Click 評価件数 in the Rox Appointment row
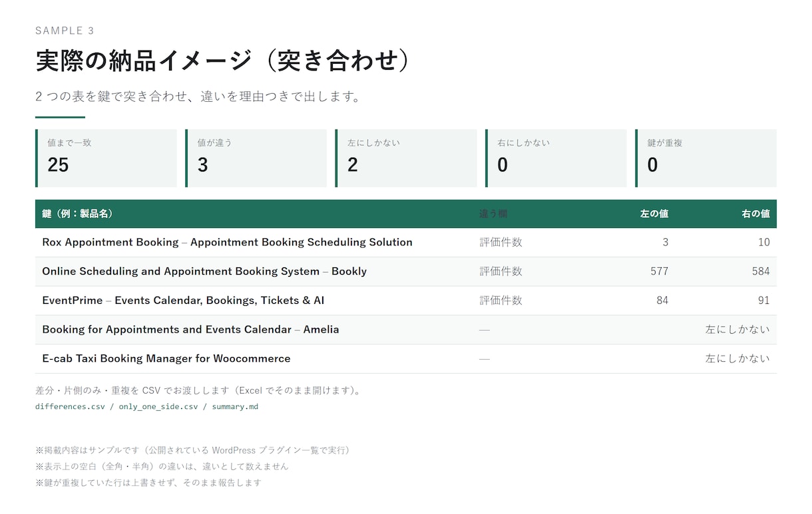Image resolution: width=812 pixels, height=514 pixels. (501, 242)
